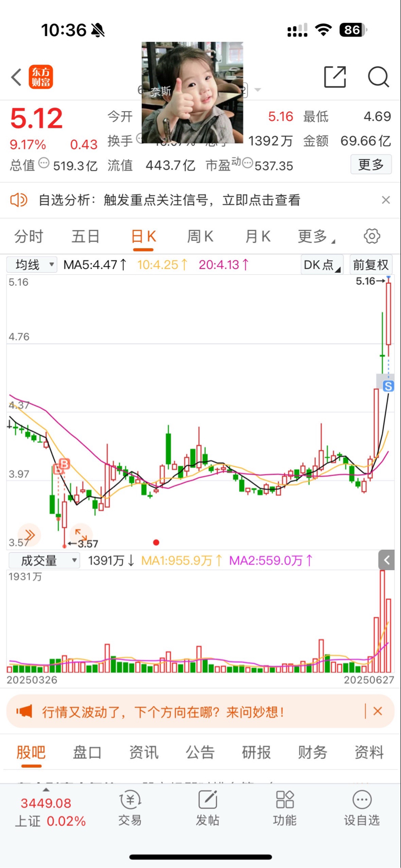This screenshot has width=401, height=868.
Task: Tap the speaker icon for 自选分析
Action: (18, 200)
